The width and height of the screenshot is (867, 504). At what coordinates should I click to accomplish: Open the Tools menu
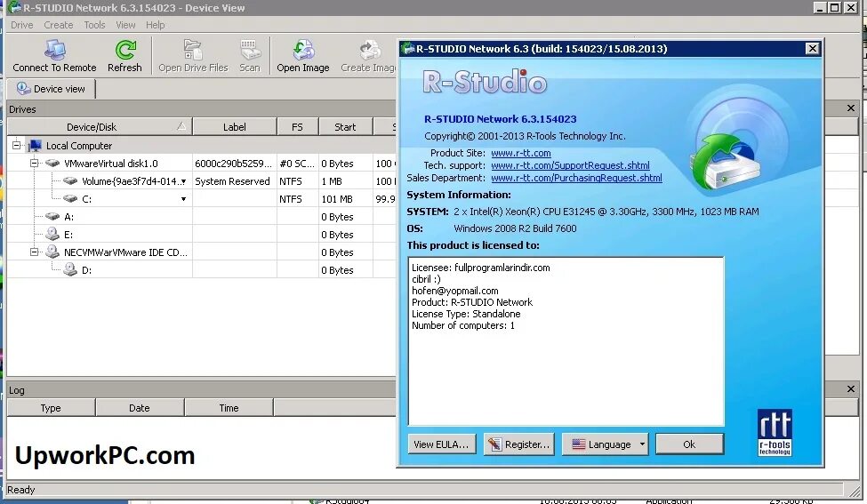94,25
